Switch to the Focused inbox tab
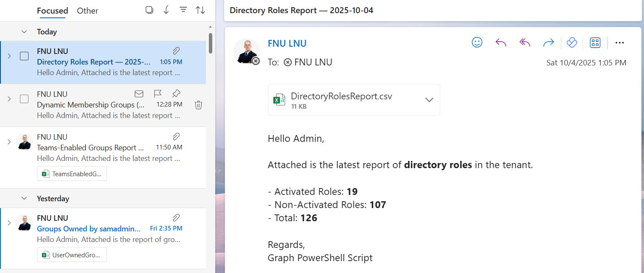This screenshot has height=273, width=644. pyautogui.click(x=52, y=11)
